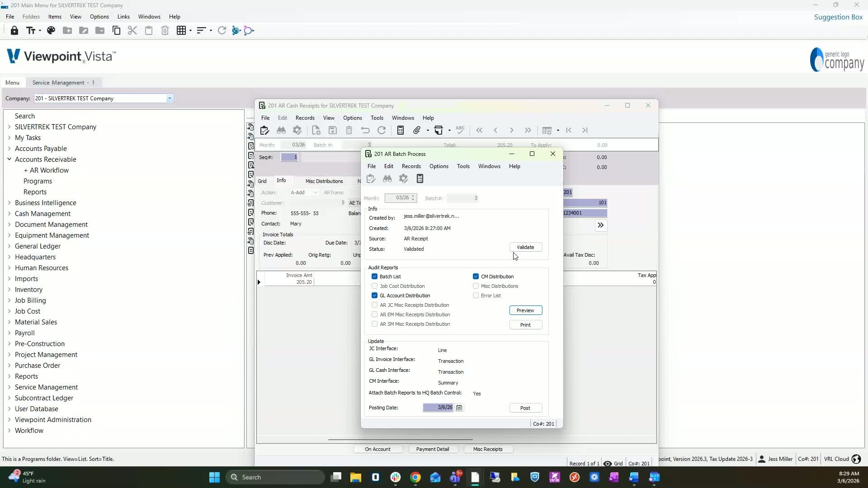The height and width of the screenshot is (488, 868).
Task: Open Records menu in AR Batch Process
Action: tap(411, 166)
